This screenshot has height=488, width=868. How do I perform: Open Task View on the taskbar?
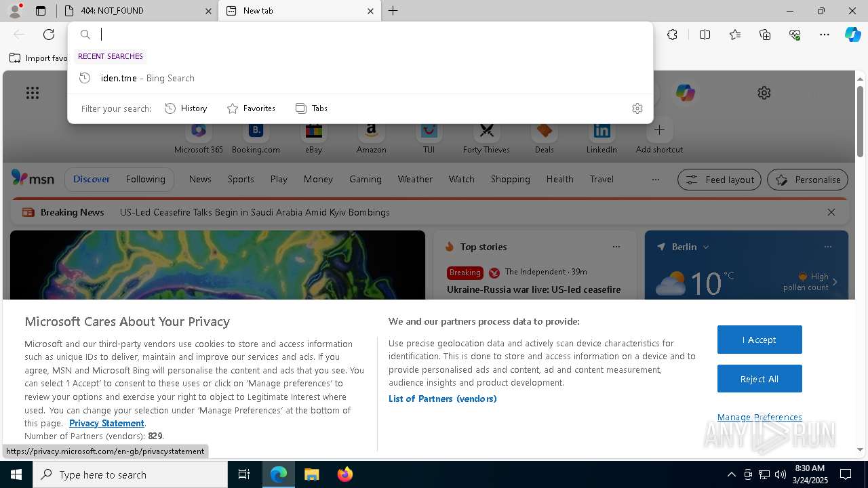(x=244, y=474)
